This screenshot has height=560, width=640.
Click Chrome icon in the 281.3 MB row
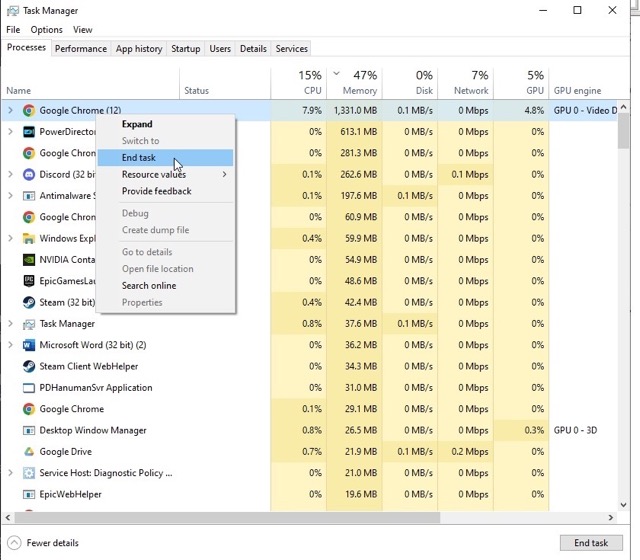[29, 153]
